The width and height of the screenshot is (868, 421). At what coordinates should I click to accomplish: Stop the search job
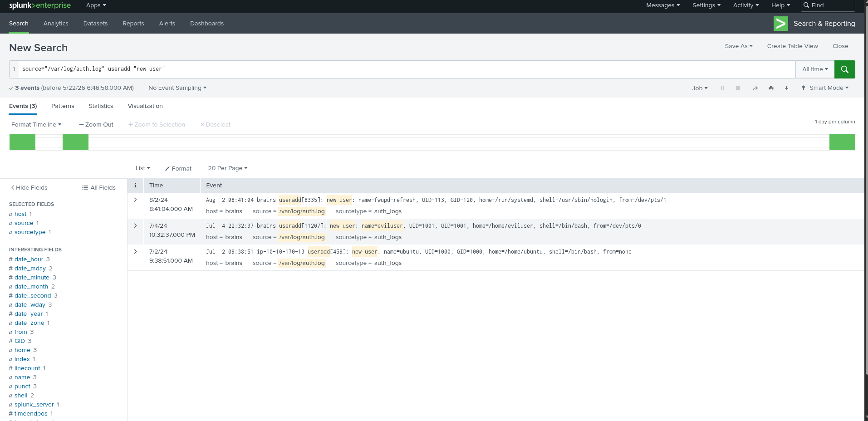tap(738, 88)
